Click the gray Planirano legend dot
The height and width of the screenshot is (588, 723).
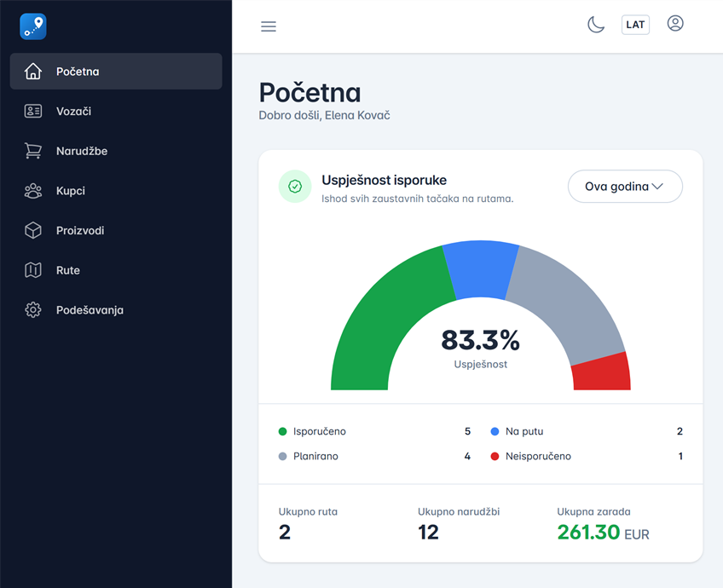point(283,456)
